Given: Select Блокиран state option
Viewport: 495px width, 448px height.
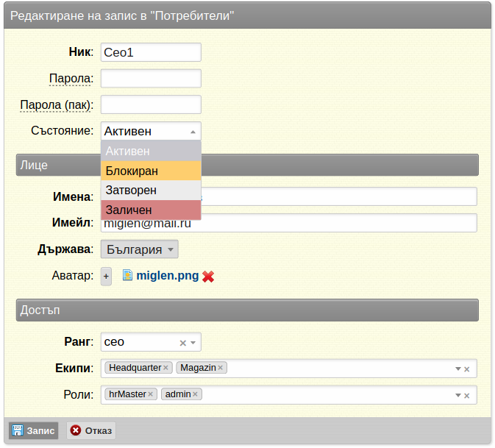Looking at the screenshot, I should click(151, 171).
